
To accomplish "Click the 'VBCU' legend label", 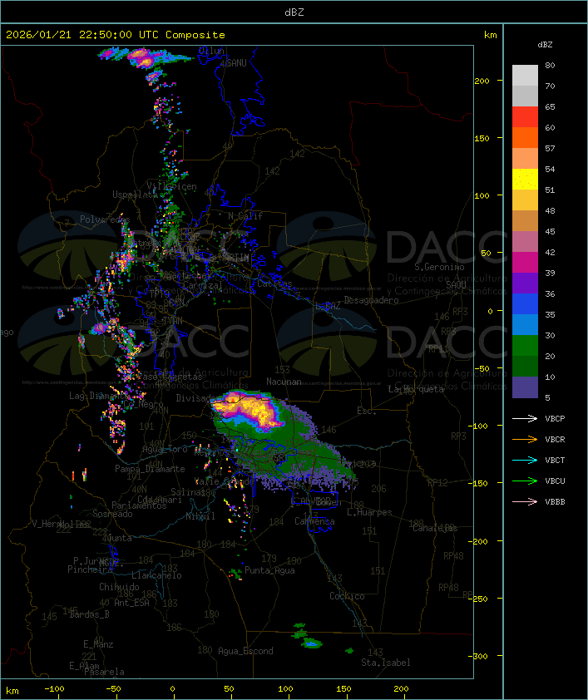I will click(x=555, y=481).
